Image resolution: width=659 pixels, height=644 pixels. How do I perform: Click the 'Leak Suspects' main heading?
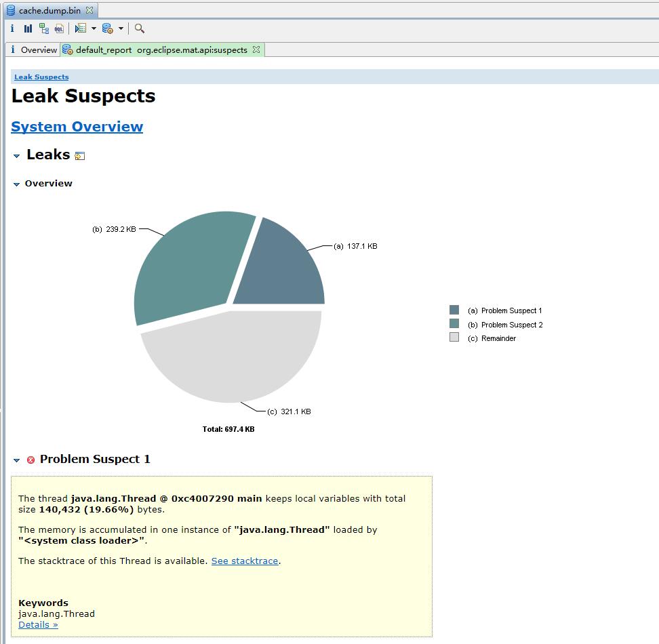[x=83, y=96]
